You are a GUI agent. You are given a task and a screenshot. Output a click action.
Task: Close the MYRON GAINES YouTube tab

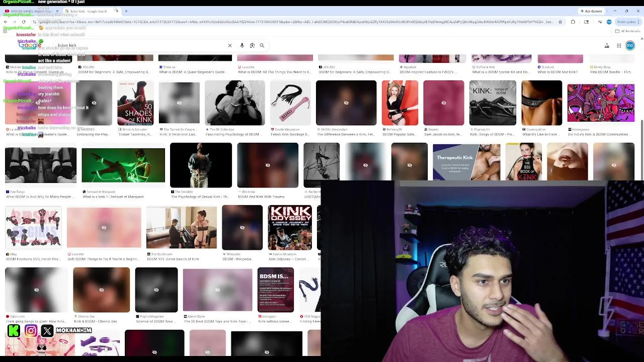(x=57, y=11)
